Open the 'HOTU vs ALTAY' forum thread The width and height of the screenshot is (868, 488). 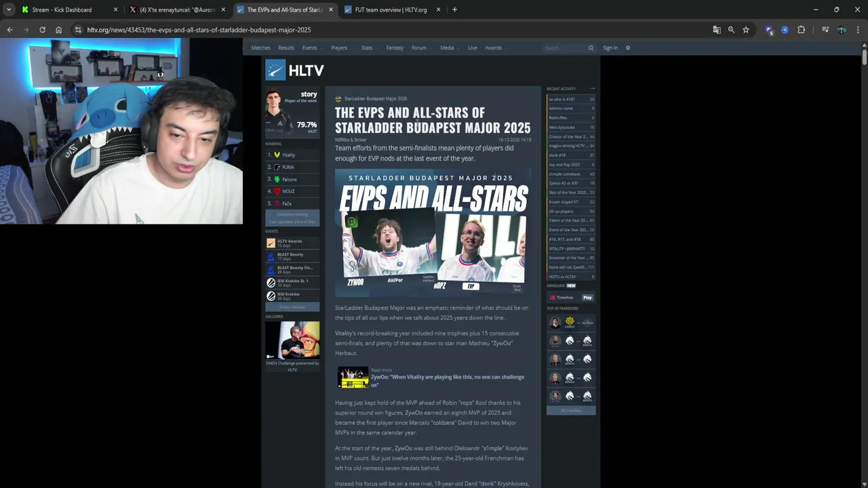tap(571, 277)
